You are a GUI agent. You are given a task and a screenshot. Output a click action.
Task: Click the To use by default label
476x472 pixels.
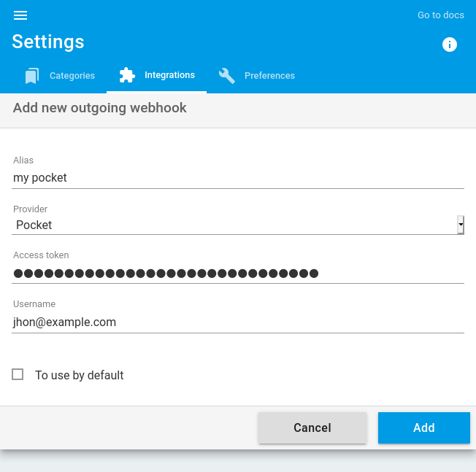pyautogui.click(x=80, y=375)
